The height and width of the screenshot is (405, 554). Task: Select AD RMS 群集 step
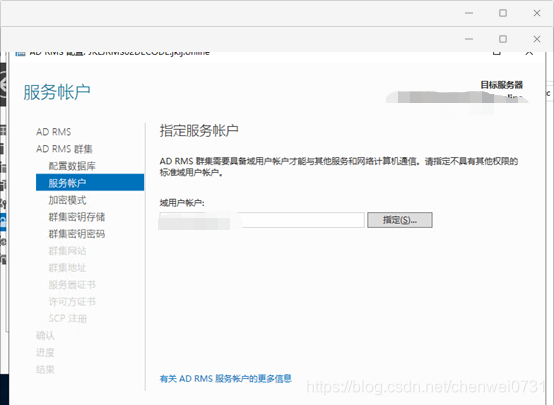click(x=64, y=149)
